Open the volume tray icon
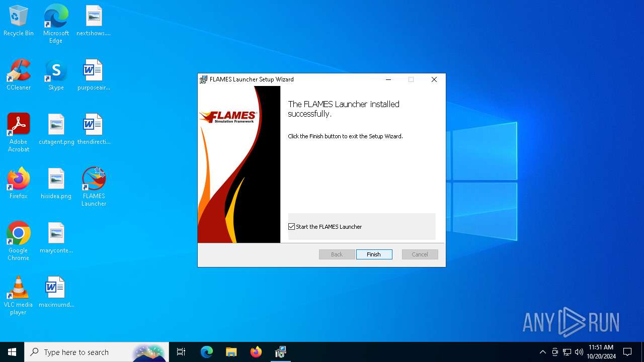This screenshot has width=644, height=362. [x=579, y=352]
